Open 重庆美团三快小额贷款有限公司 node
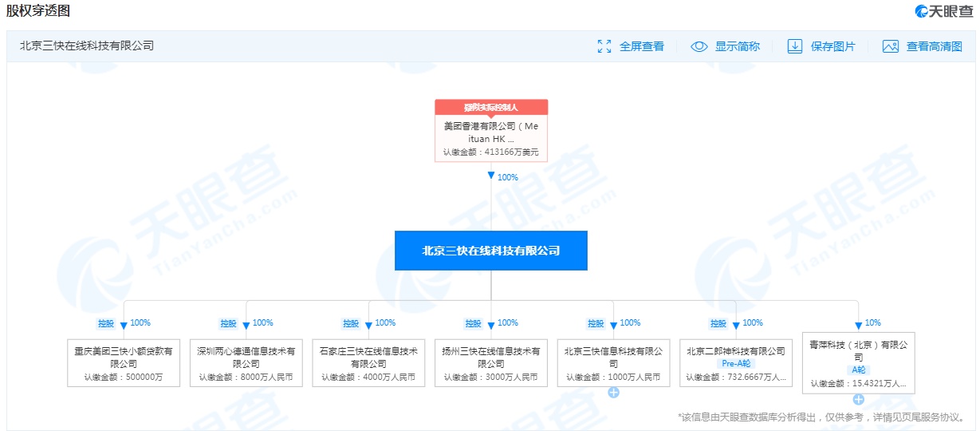Image resolution: width=980 pixels, height=431 pixels. pos(124,363)
